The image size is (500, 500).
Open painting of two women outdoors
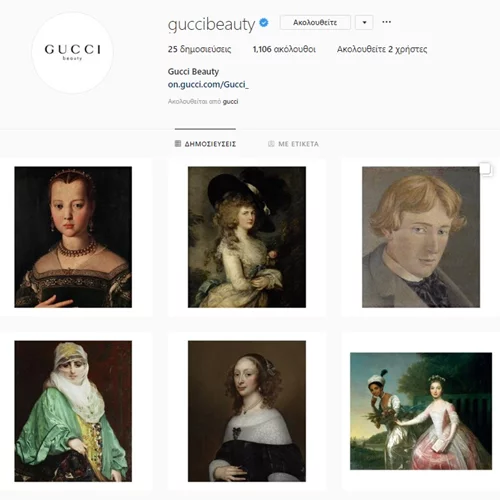[x=421, y=411]
